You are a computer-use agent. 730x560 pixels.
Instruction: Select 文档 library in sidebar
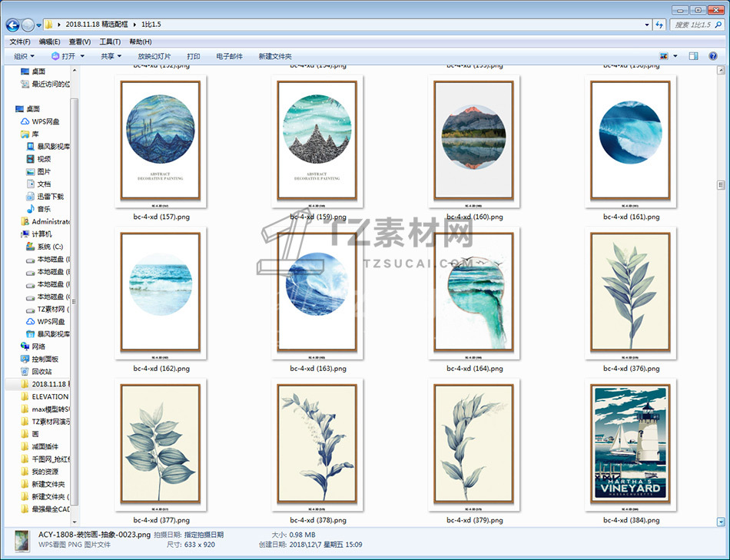[38, 184]
